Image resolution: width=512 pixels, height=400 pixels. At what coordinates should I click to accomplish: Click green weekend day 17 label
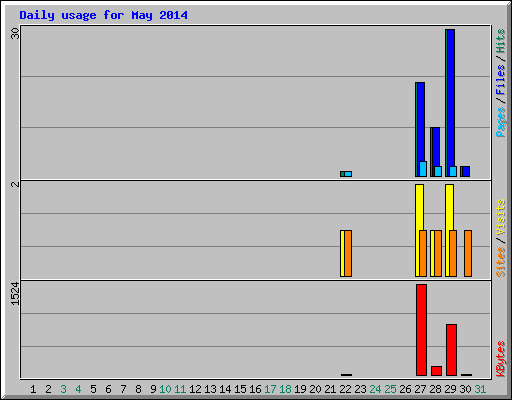[270, 389]
